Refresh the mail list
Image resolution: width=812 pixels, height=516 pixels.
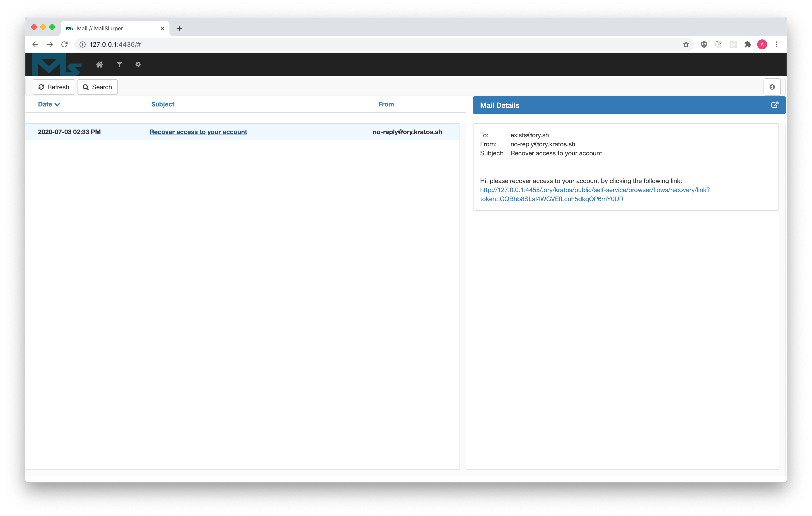[x=54, y=87]
